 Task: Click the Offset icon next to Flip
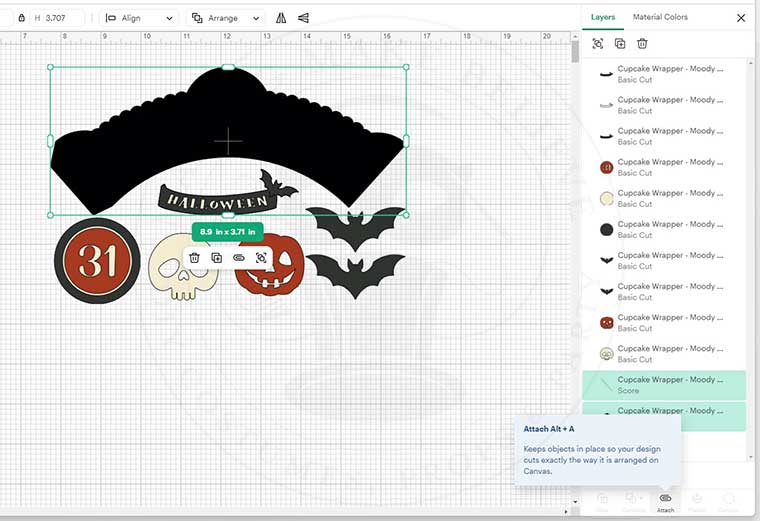coord(303,18)
